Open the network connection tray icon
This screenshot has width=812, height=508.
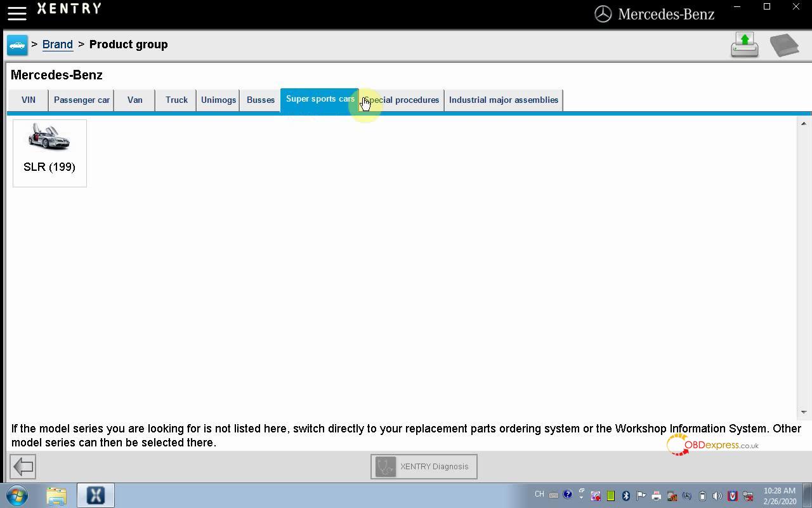[x=748, y=496]
